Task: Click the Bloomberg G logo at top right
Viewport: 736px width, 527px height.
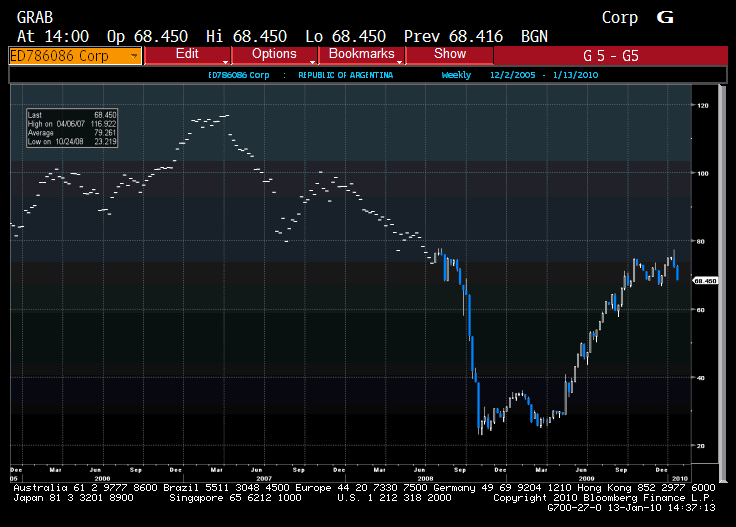Action: point(665,17)
